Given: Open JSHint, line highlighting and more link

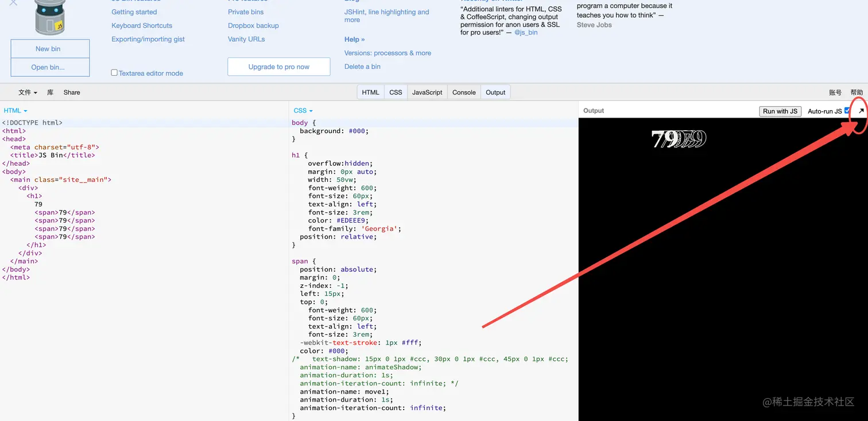Looking at the screenshot, I should pyautogui.click(x=387, y=16).
